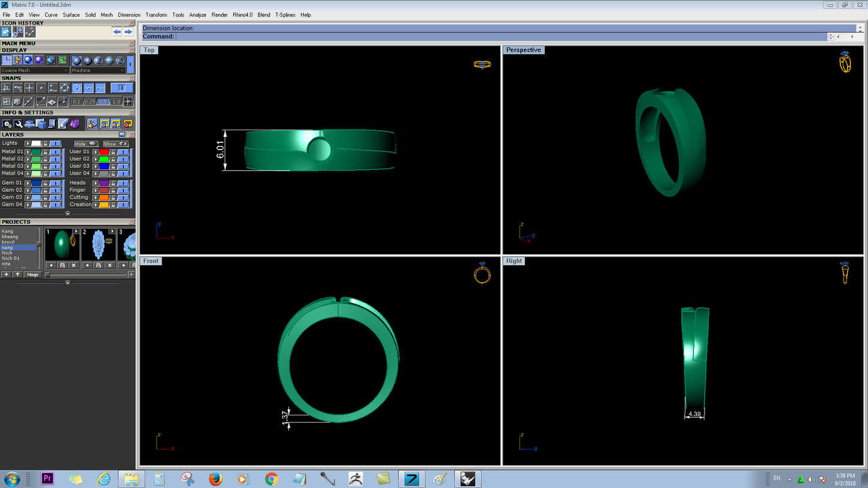Image resolution: width=868 pixels, height=488 pixels.
Task: Select the magenta-outlined sphere display icon
Action: [39, 60]
